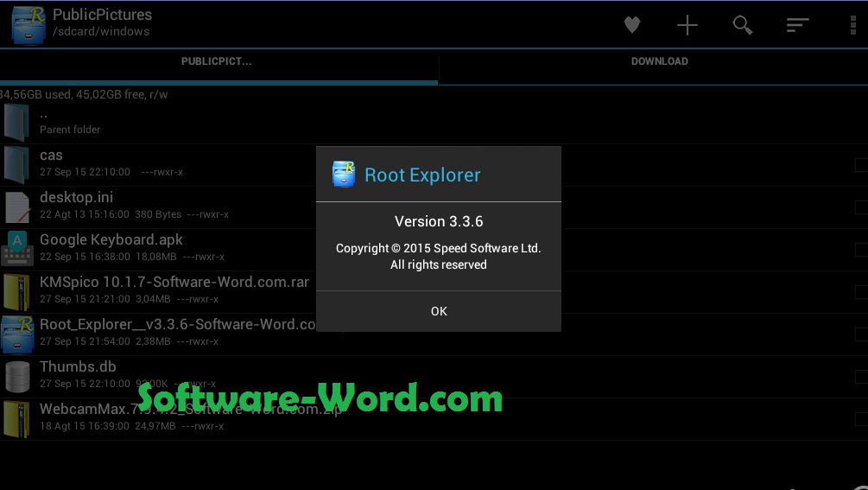Viewport: 868px width, 490px height.
Task: Click the Parent folder icon
Action: pos(16,123)
